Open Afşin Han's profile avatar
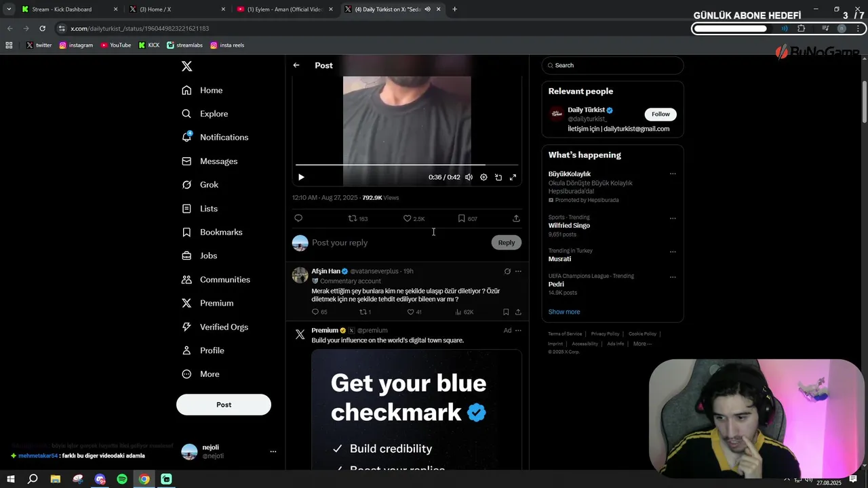Viewport: 868px width, 488px height. [300, 274]
